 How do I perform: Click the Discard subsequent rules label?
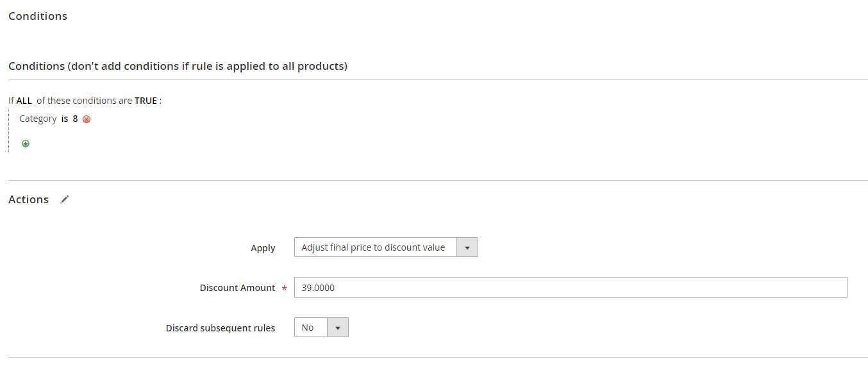point(221,328)
